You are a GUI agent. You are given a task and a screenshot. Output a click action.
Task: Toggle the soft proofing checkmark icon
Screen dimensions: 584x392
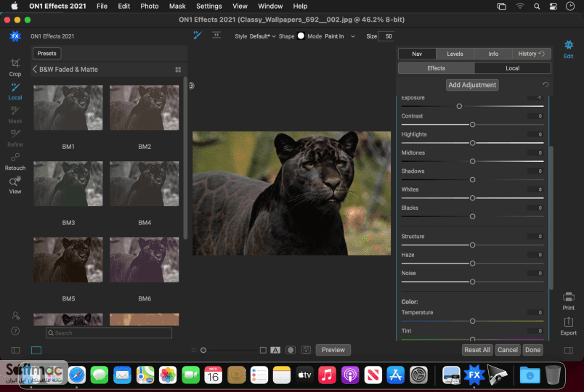(x=306, y=350)
